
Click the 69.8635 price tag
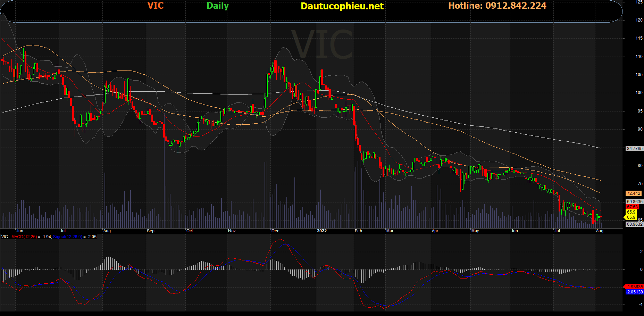click(x=634, y=202)
